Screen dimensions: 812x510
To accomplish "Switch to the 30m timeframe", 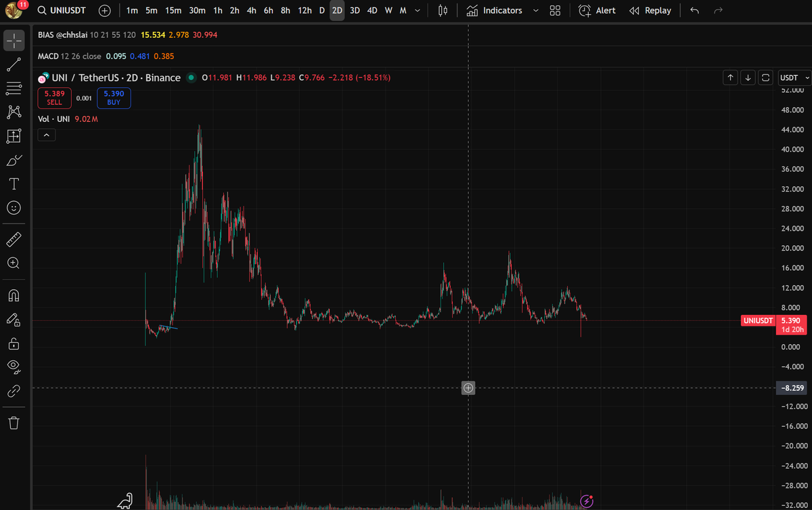I will 197,11.
